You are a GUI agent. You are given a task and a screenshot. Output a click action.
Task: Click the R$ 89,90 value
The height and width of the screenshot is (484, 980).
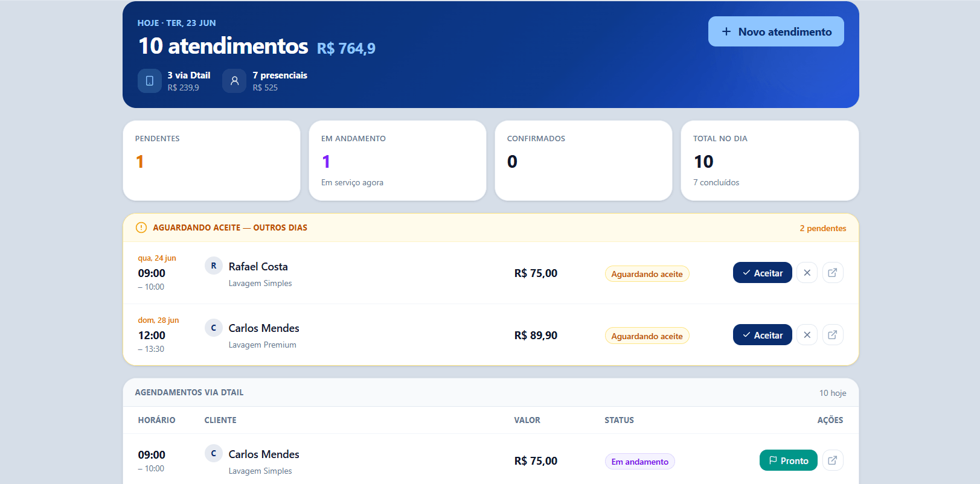pyautogui.click(x=536, y=335)
